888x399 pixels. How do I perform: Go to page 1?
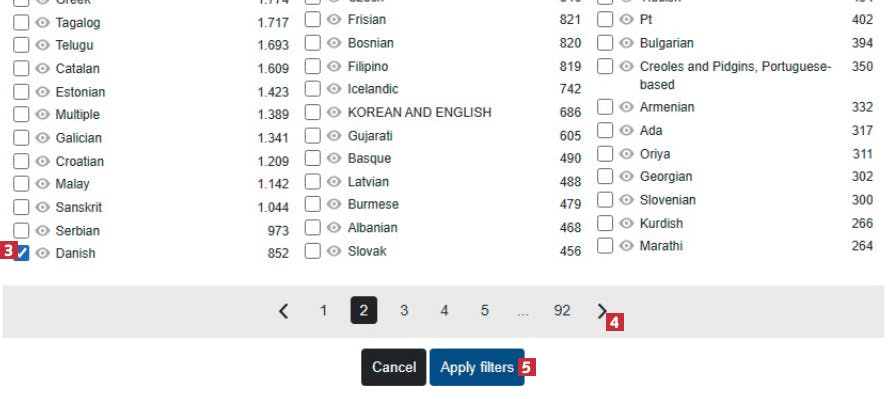[x=323, y=311]
